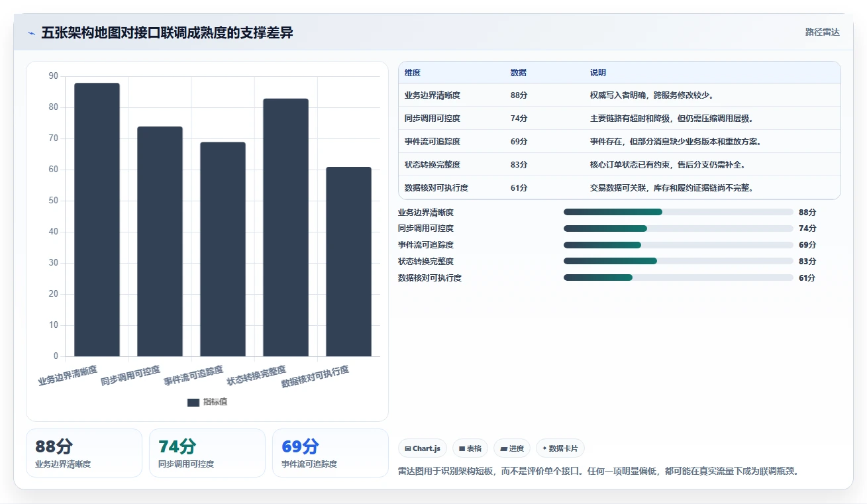Click the x-axis label 事件流可追踪度 under the chart
Screen dimensions: 867x504
pyautogui.click(x=193, y=375)
